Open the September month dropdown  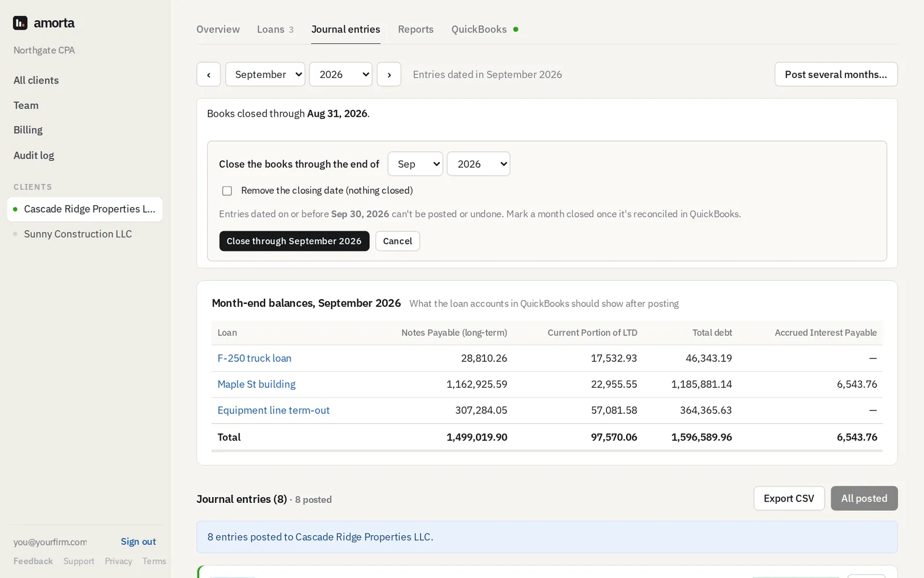[x=265, y=75]
